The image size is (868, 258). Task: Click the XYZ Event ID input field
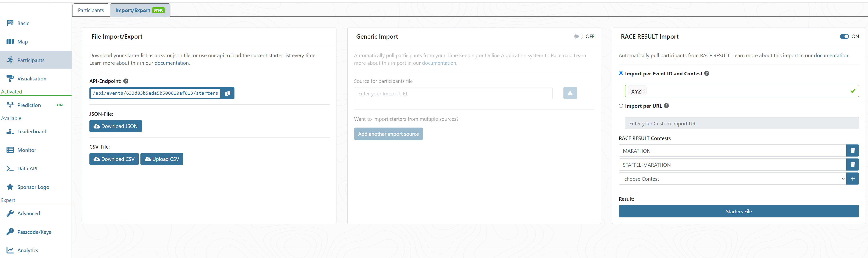[742, 91]
